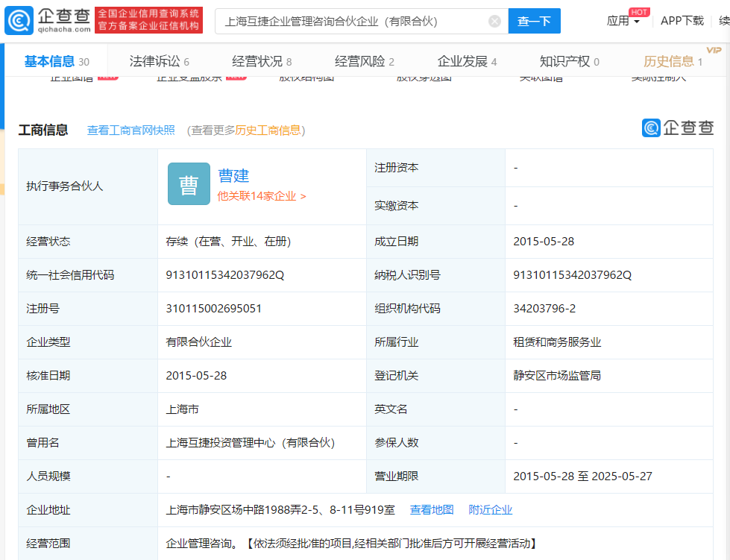Viewport: 730px width, 560px height.
Task: Select the 知识产权 tab
Action: click(x=570, y=61)
